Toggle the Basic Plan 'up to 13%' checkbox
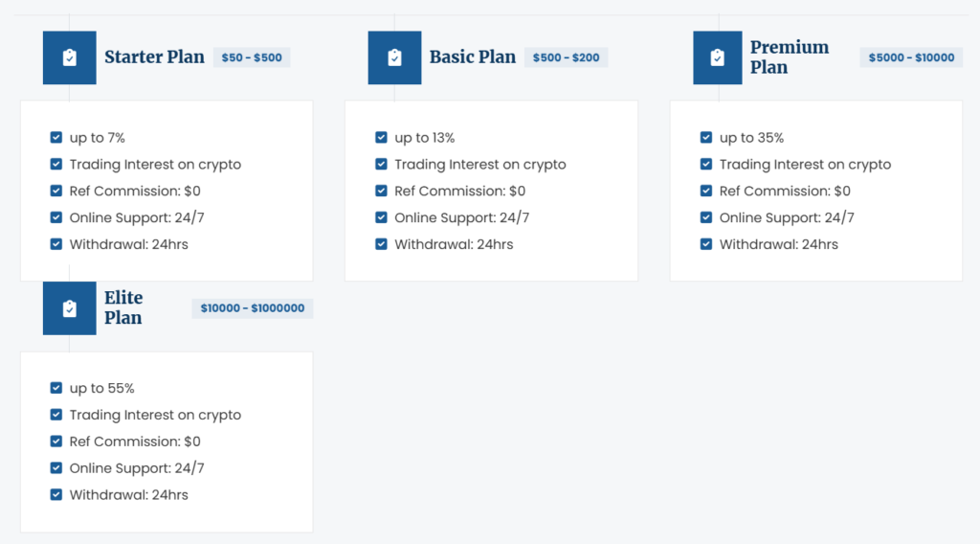The height and width of the screenshot is (544, 980). 382,138
